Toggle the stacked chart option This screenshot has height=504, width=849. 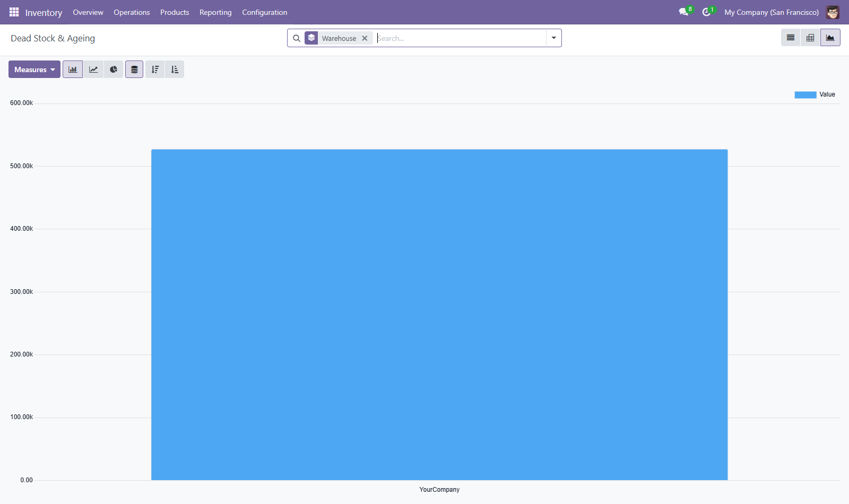134,69
